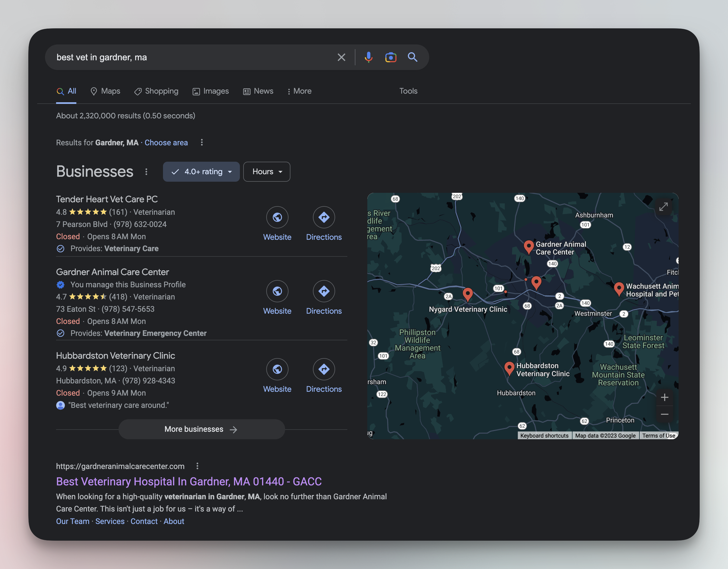Clear the search box with the X icon
Screen dimensions: 728x569
(x=341, y=57)
